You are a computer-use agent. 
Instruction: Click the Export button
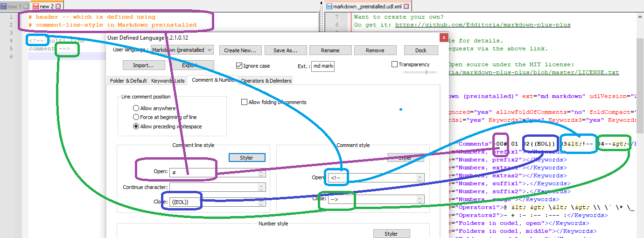point(192,65)
